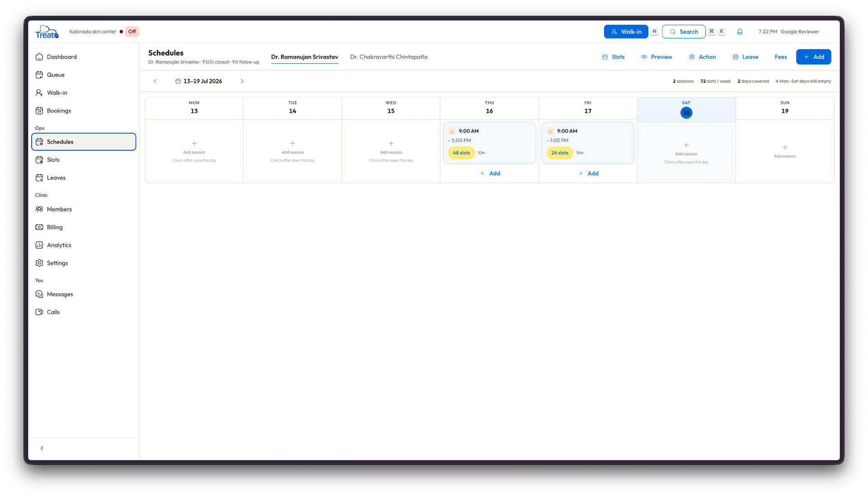The height and width of the screenshot is (496, 868).
Task: Switch to Dr. Chakravarthi Chintapatla tab
Action: [x=389, y=57]
